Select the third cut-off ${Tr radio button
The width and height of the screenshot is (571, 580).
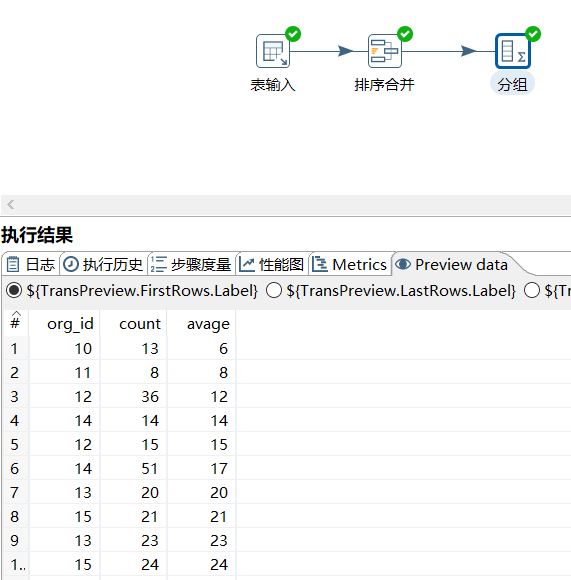532,290
